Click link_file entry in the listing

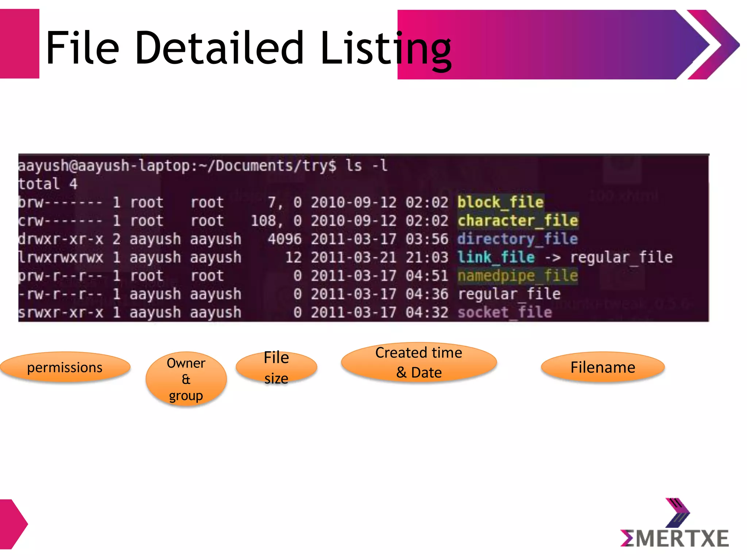click(x=496, y=257)
